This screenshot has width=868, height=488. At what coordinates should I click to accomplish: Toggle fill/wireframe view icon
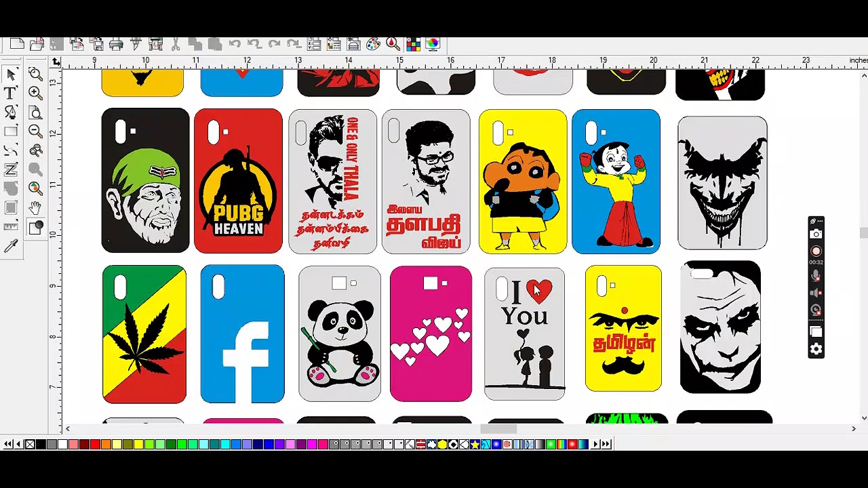click(35, 227)
